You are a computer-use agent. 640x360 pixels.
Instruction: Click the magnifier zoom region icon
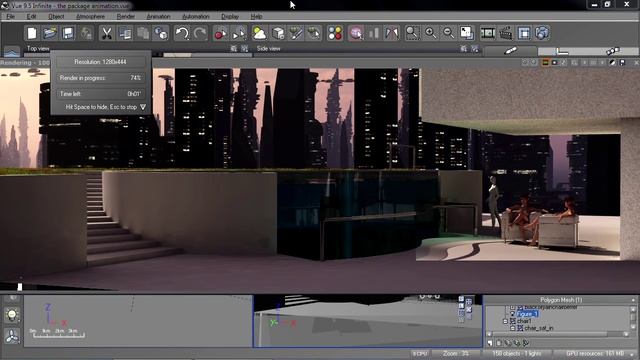click(x=412, y=33)
